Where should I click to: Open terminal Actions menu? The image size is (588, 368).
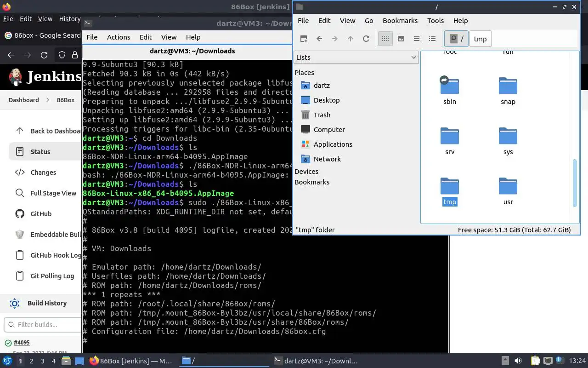pyautogui.click(x=119, y=37)
